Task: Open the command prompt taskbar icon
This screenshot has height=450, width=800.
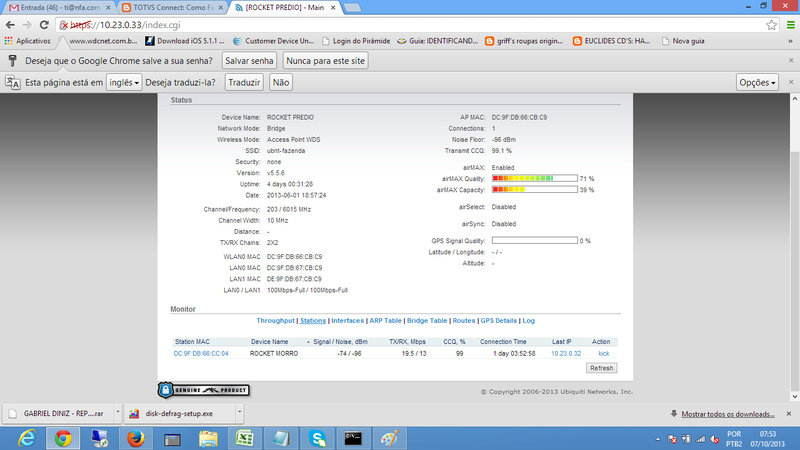Action: tap(353, 438)
